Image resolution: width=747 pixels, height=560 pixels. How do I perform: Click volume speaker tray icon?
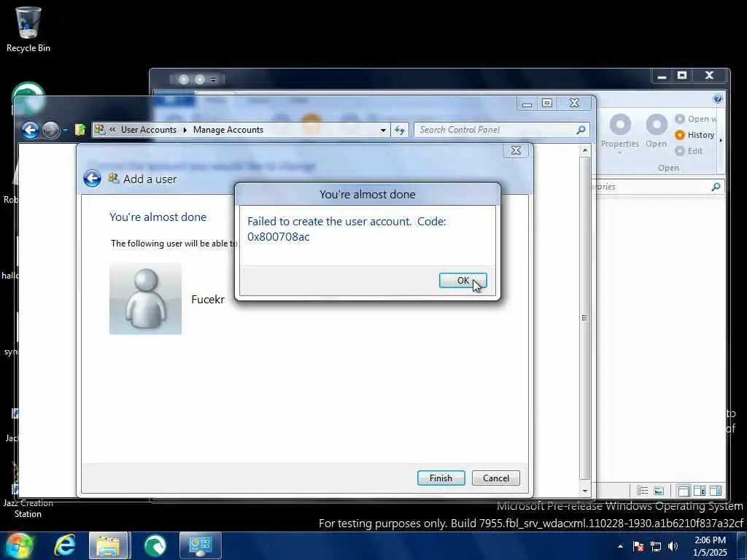pos(673,546)
